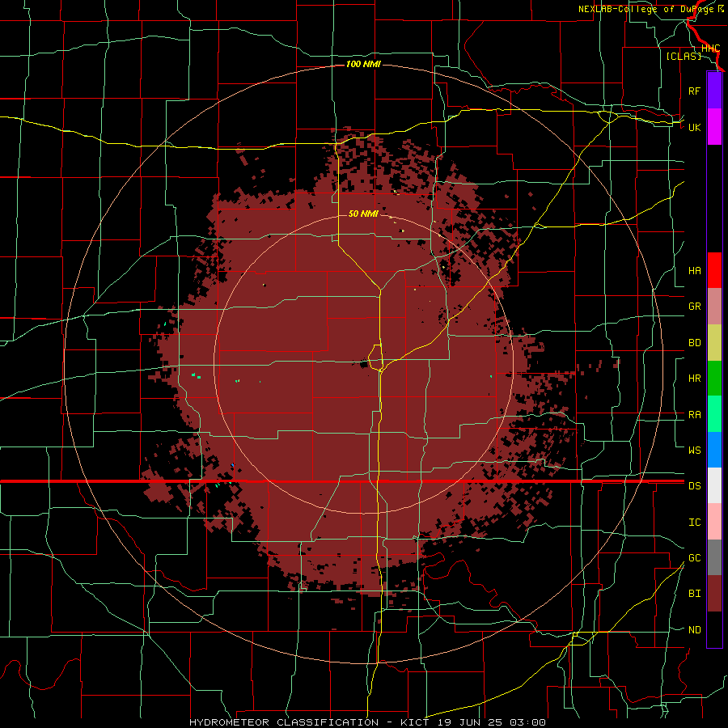Click the GC legend label

click(694, 558)
